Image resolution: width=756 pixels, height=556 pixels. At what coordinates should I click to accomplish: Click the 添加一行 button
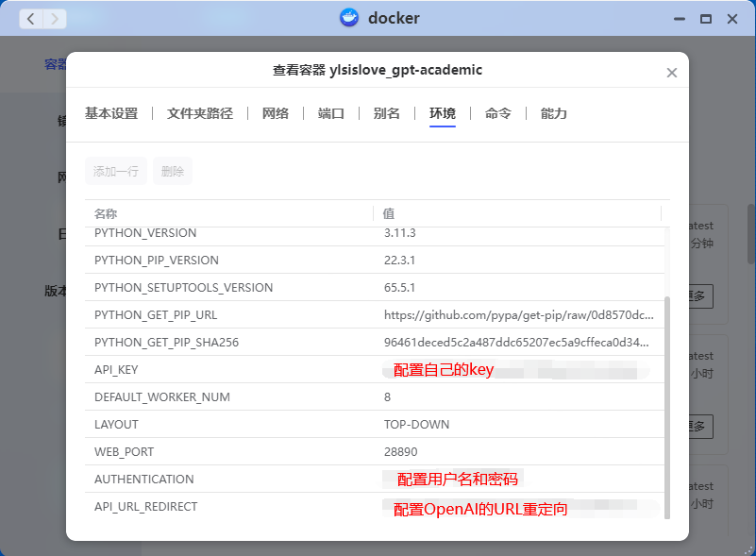point(116,171)
